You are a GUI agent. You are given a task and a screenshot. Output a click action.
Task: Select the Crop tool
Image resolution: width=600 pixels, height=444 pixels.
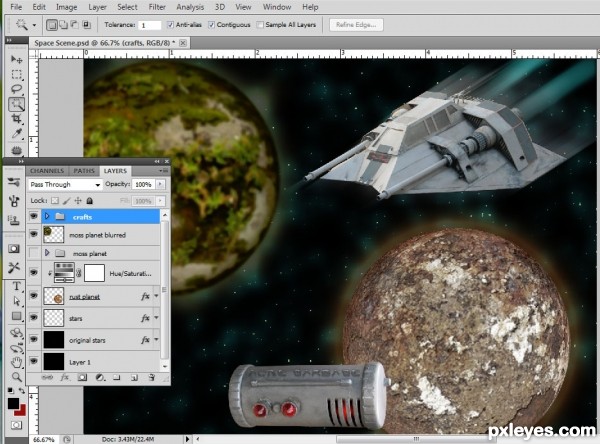pos(16,119)
